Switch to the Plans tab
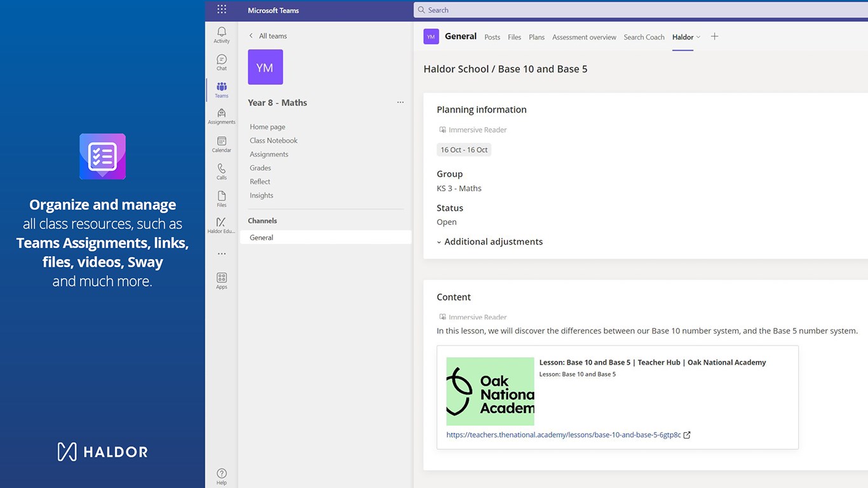868x488 pixels. click(x=536, y=37)
